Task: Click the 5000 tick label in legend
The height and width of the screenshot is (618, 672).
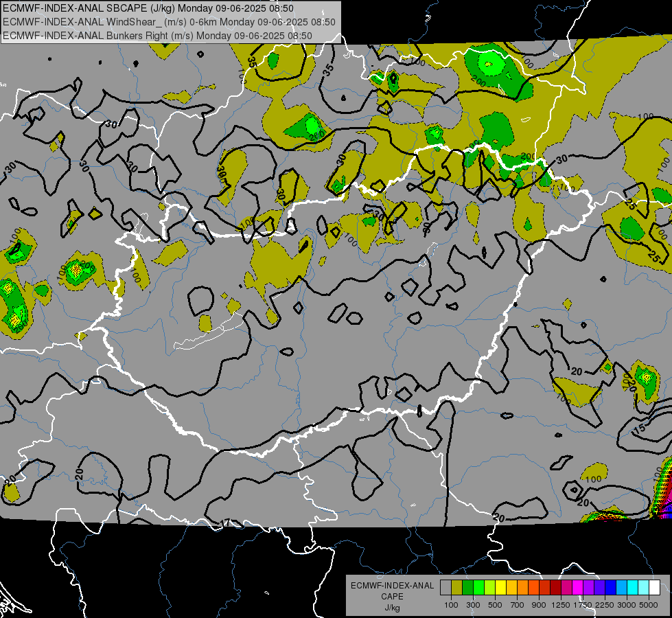Action: 649,605
